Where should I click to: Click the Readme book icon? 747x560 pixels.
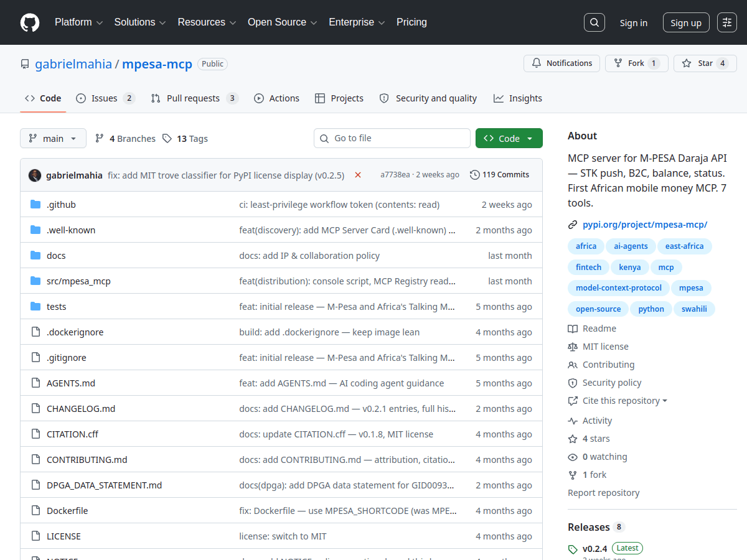573,329
